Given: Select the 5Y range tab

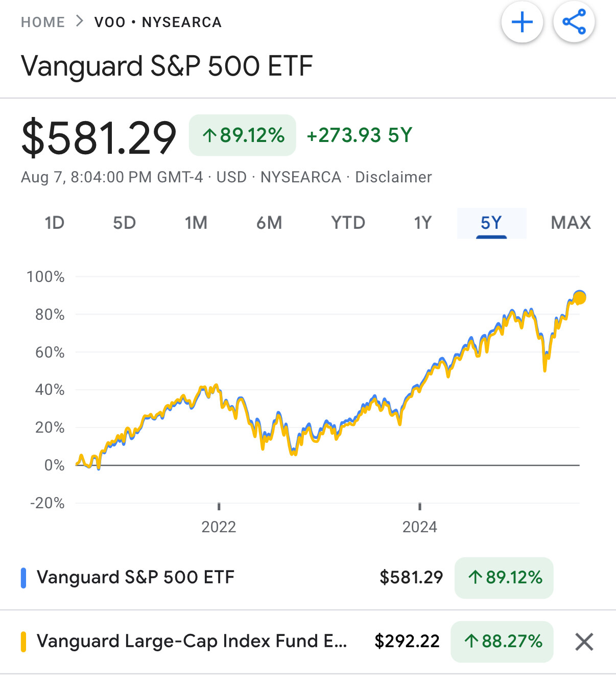Looking at the screenshot, I should pos(491,223).
